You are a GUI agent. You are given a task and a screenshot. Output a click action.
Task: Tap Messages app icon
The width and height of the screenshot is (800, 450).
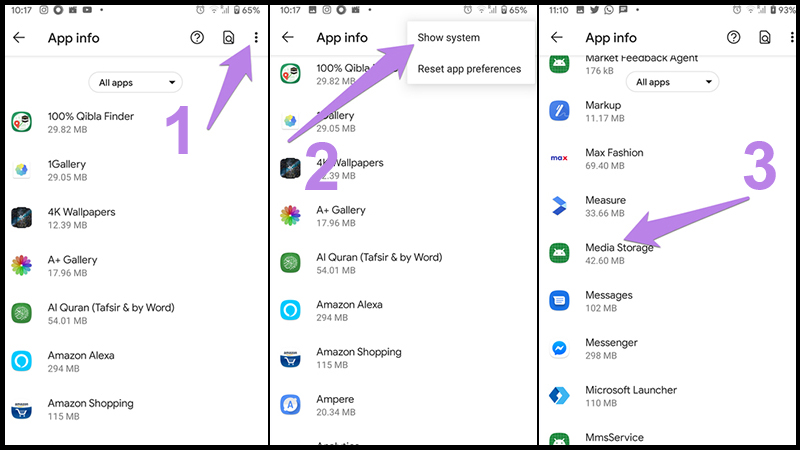point(559,301)
